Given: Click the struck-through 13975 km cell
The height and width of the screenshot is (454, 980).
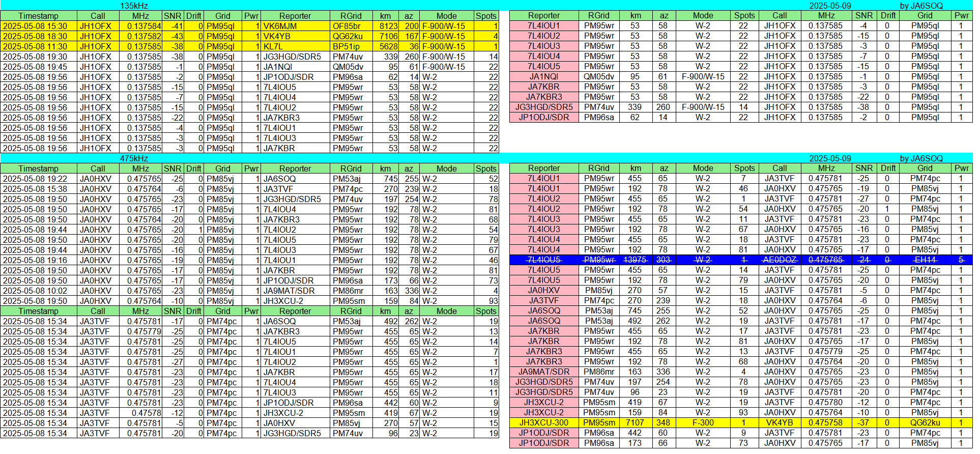Looking at the screenshot, I should 635,260.
